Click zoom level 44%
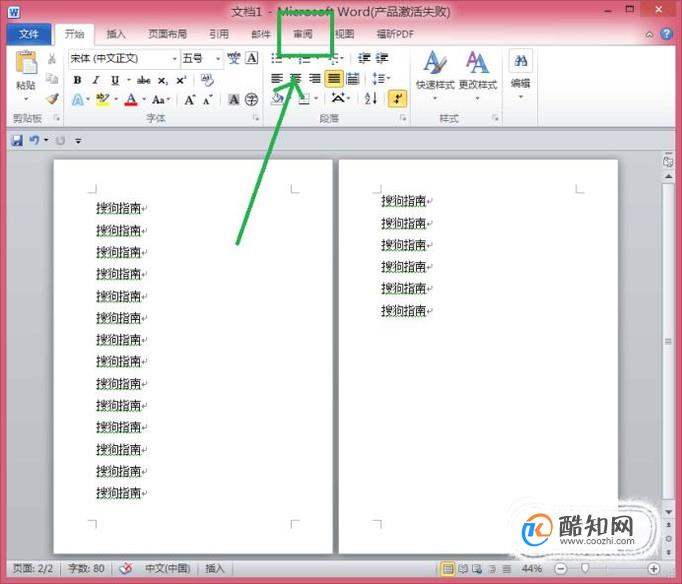 coord(532,568)
